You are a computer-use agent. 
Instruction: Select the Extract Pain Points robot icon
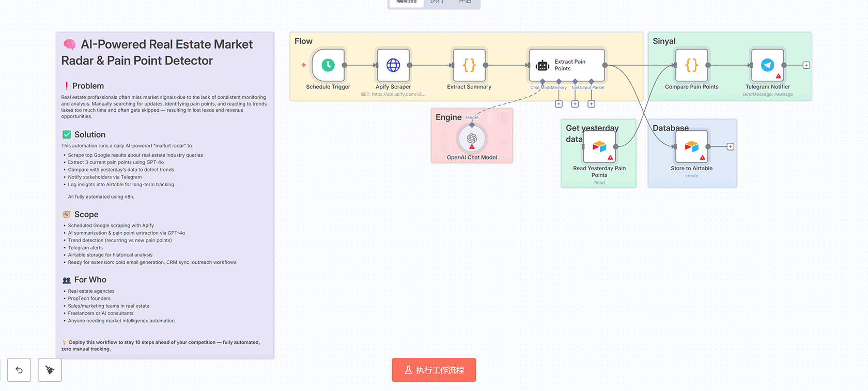[542, 66]
